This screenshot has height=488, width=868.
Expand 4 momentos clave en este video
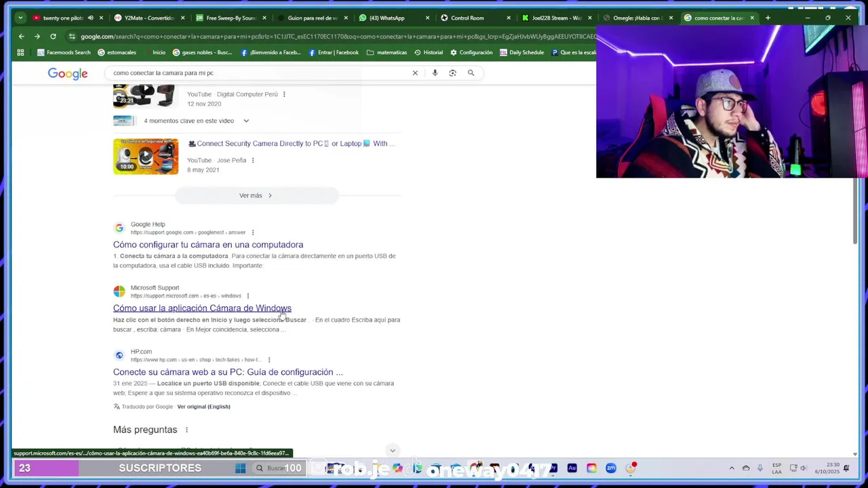[246, 121]
